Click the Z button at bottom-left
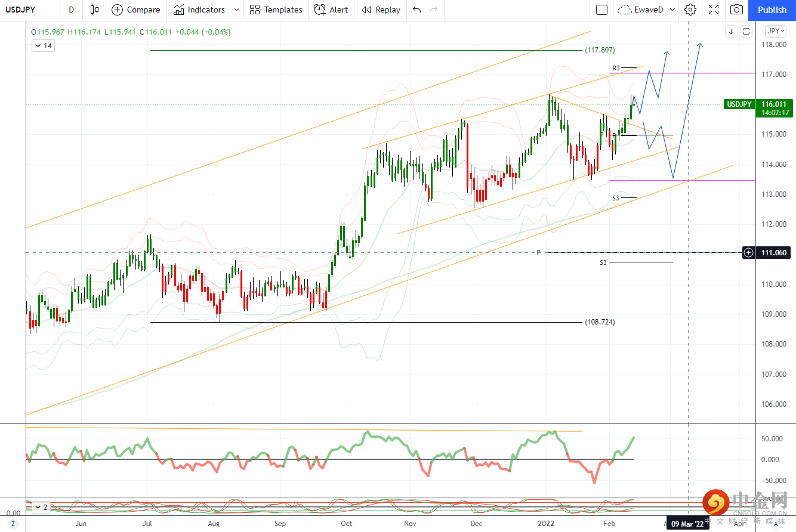 pos(13,524)
